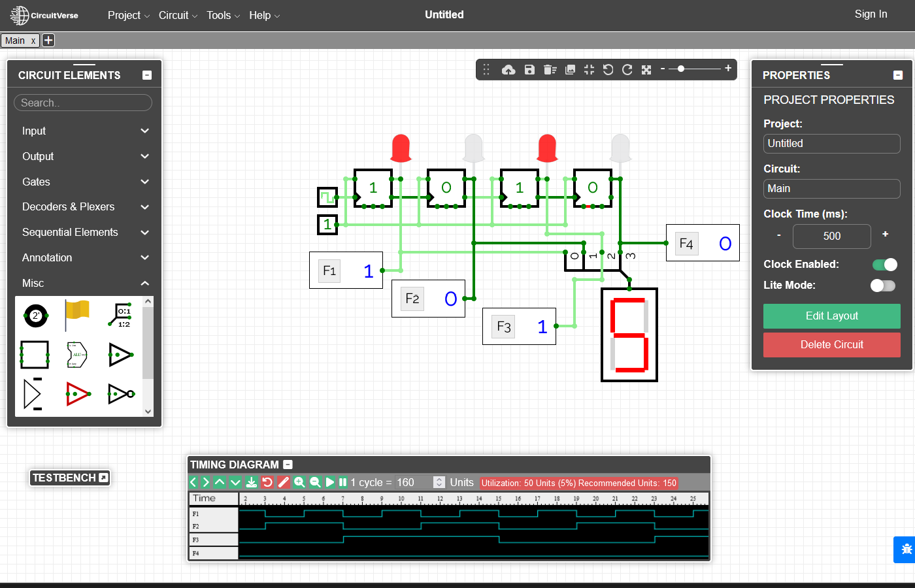
Task: Collapse the Circuit Elements panel
Action: [x=147, y=75]
